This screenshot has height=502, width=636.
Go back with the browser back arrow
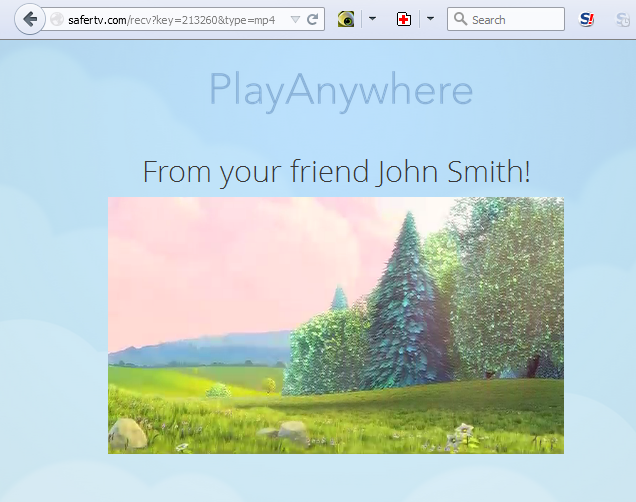[x=30, y=19]
